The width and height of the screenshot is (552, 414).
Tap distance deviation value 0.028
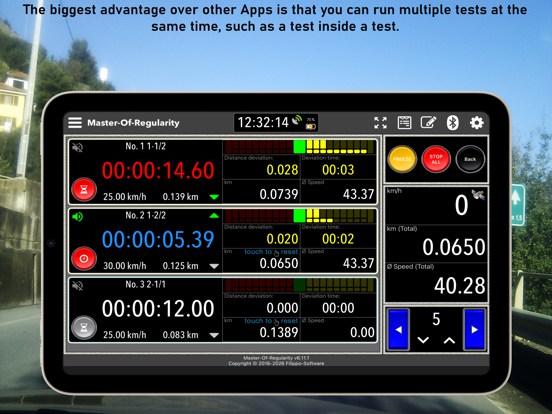point(282,170)
